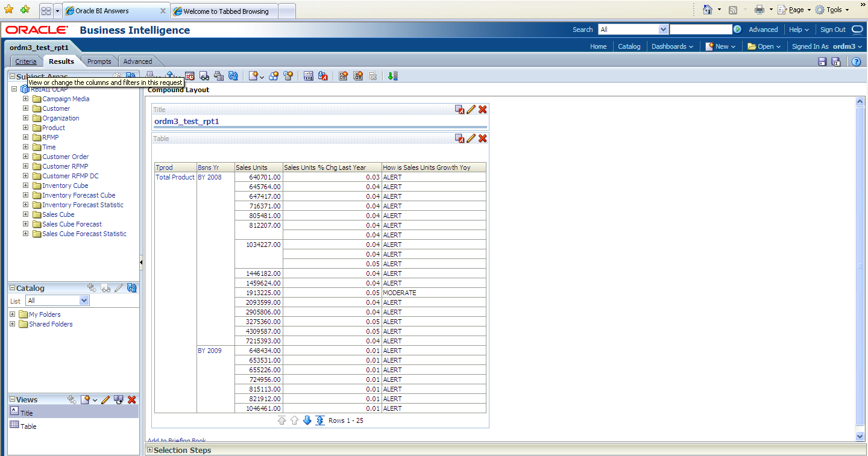Expand the Shared Folders tree node
The height and width of the screenshot is (456, 868).
pos(13,324)
